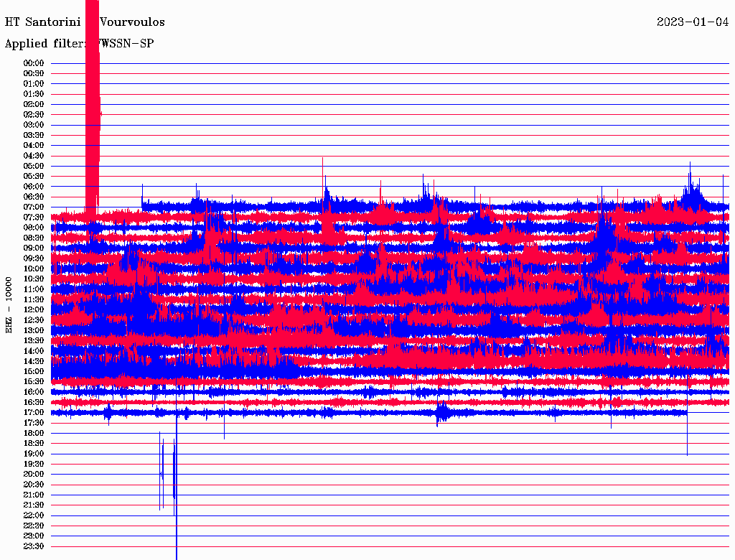Select the 21:30 time row label
735x560 pixels.
(x=34, y=505)
